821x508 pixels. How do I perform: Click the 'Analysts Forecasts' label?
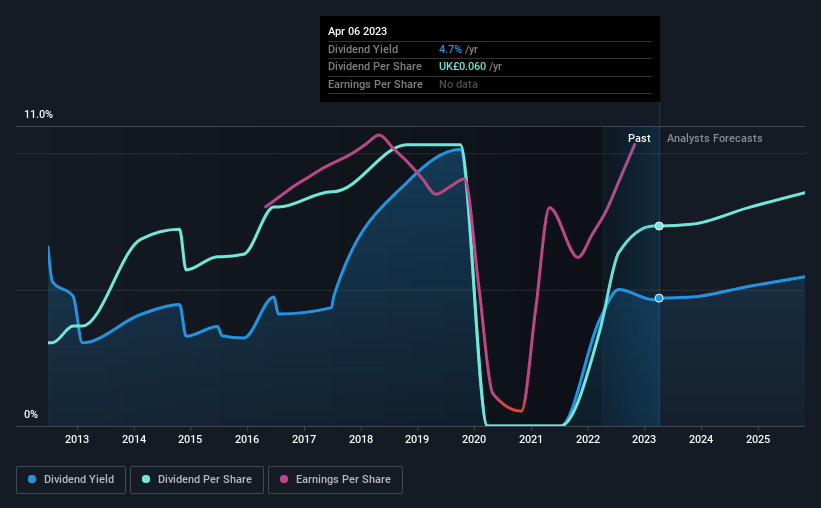715,138
